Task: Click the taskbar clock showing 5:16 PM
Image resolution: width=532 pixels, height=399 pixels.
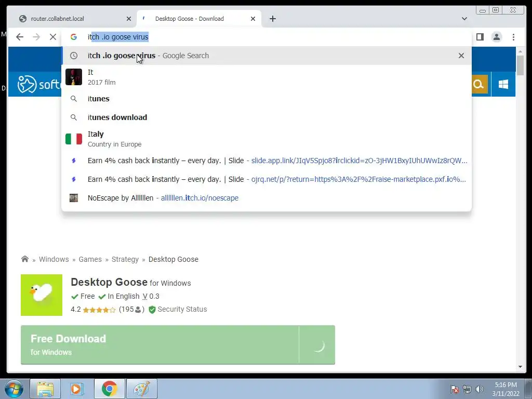Action: click(506, 389)
